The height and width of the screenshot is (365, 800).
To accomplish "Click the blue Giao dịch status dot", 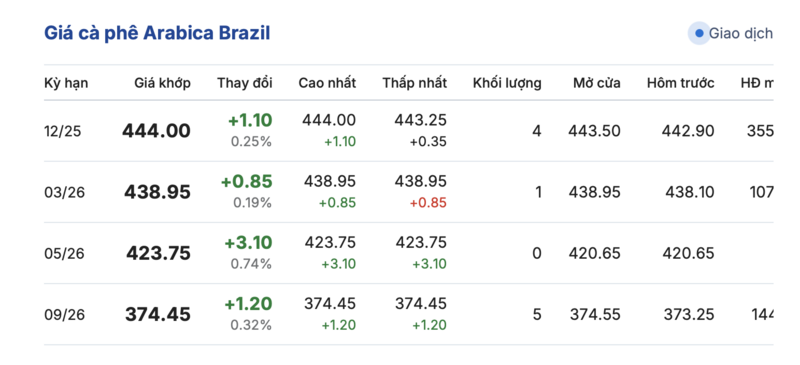I will click(699, 34).
